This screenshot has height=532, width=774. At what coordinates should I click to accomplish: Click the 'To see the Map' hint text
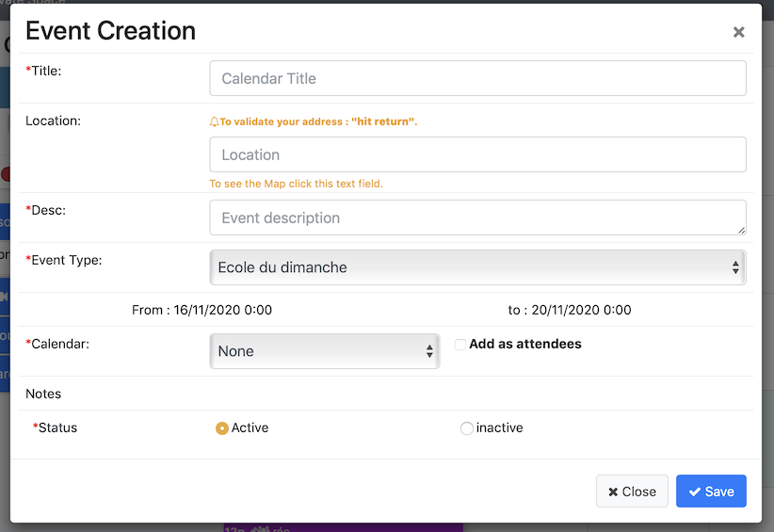297,184
